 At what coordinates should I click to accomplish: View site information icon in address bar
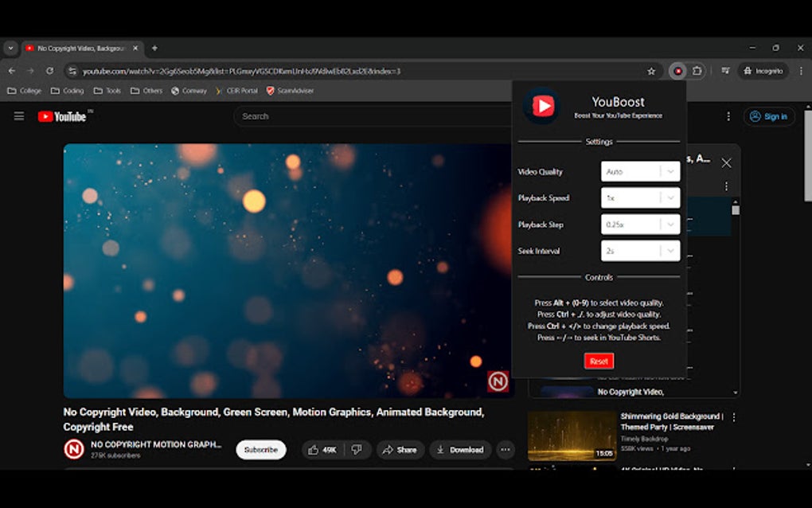coord(72,72)
